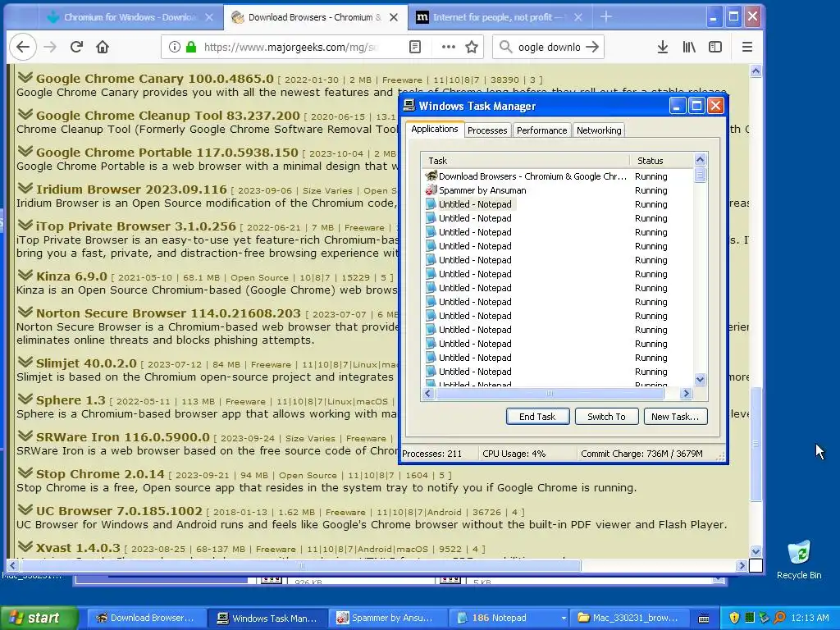Viewport: 840px width, 630px height.
Task: Click the browser address bar URL
Action: 290,47
